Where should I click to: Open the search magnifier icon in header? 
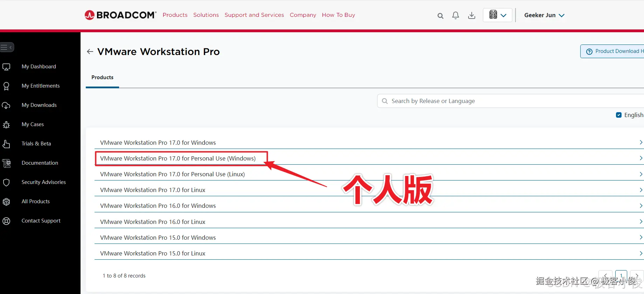[441, 16]
